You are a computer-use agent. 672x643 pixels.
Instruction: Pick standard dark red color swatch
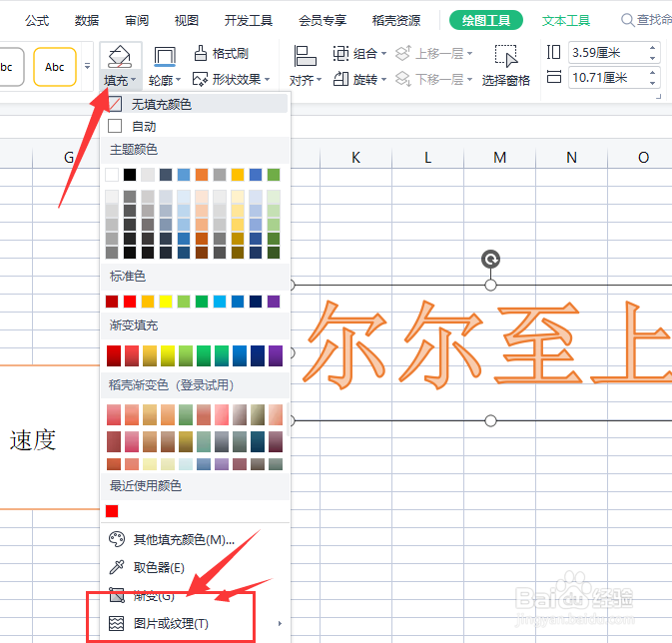tap(112, 302)
